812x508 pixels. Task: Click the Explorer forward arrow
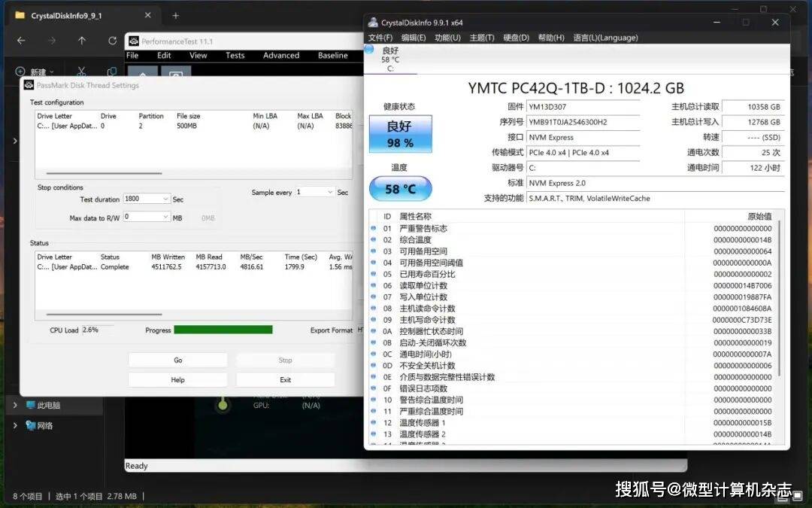[51, 41]
